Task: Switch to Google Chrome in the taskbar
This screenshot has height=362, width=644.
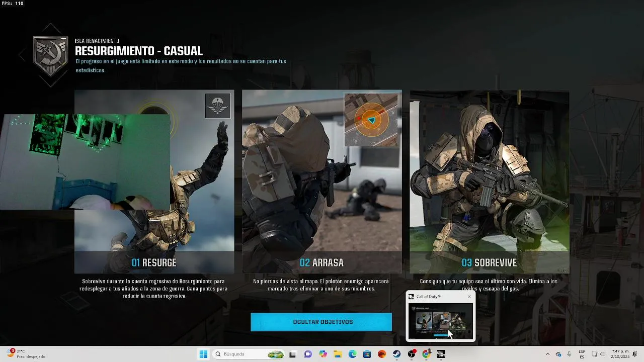Action: point(426,354)
